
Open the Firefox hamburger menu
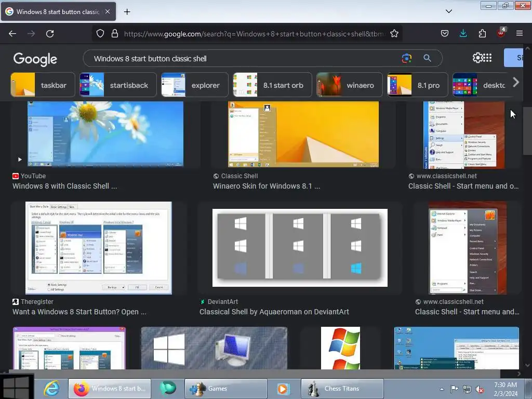(x=520, y=34)
